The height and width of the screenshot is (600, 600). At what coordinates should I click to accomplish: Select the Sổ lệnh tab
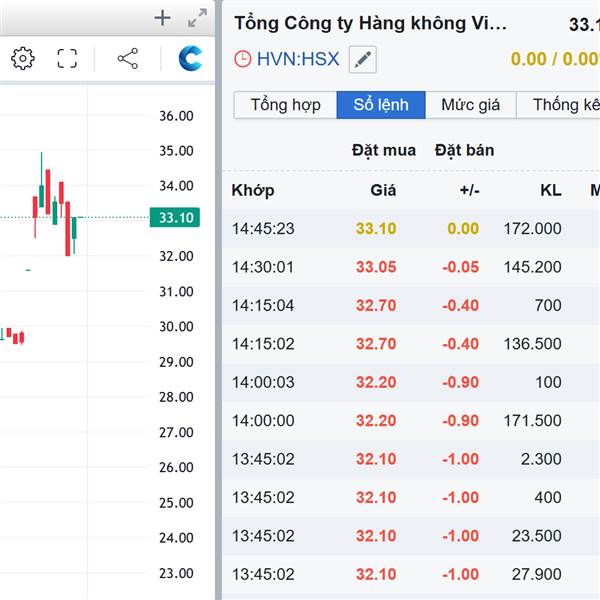[382, 105]
